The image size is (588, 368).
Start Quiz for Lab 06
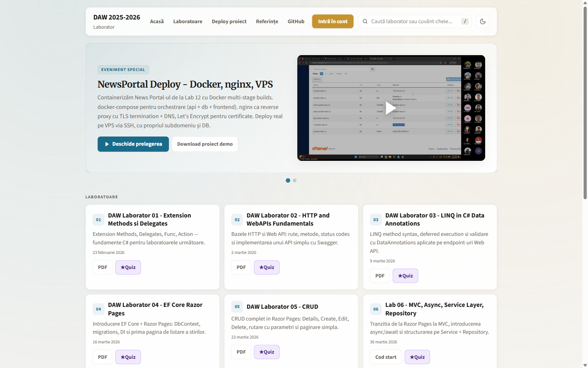point(417,357)
